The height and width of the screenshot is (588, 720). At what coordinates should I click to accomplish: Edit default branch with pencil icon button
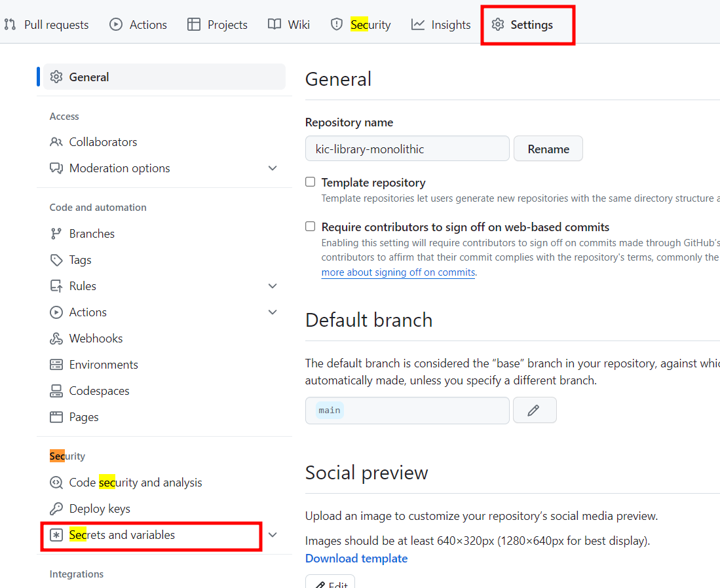[x=535, y=411]
